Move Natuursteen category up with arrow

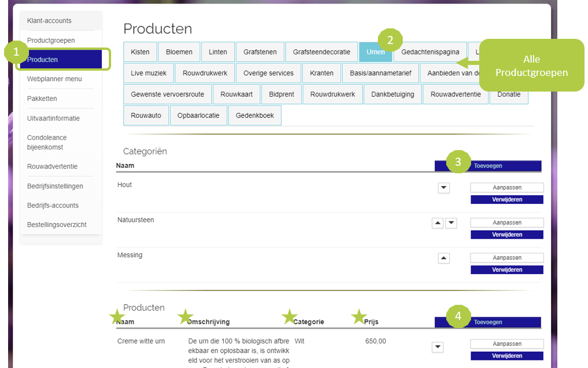pos(438,223)
